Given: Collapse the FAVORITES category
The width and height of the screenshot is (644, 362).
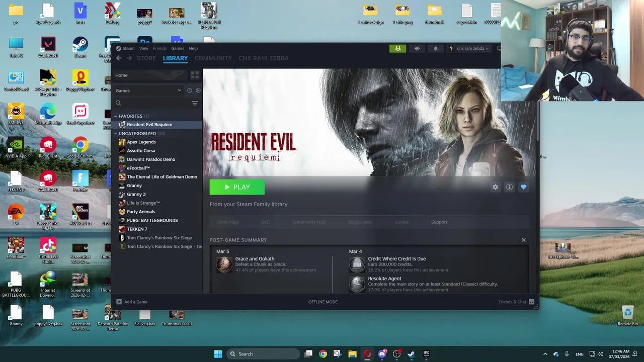Looking at the screenshot, I should pyautogui.click(x=115, y=116).
